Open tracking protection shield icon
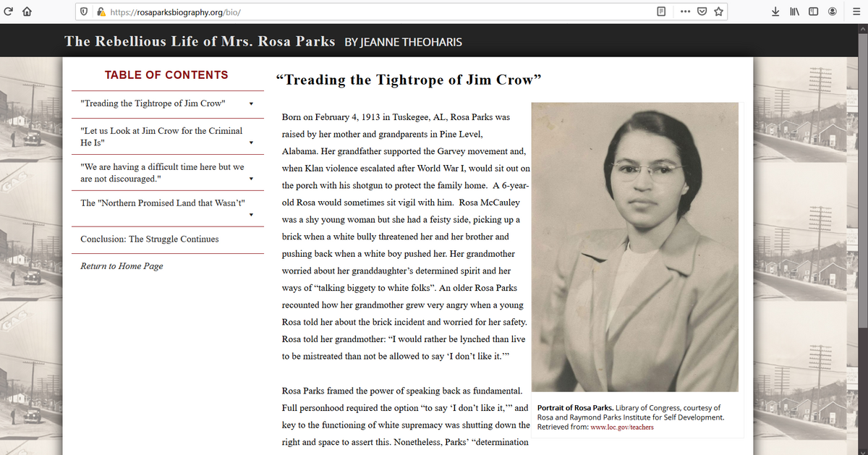 tap(85, 12)
